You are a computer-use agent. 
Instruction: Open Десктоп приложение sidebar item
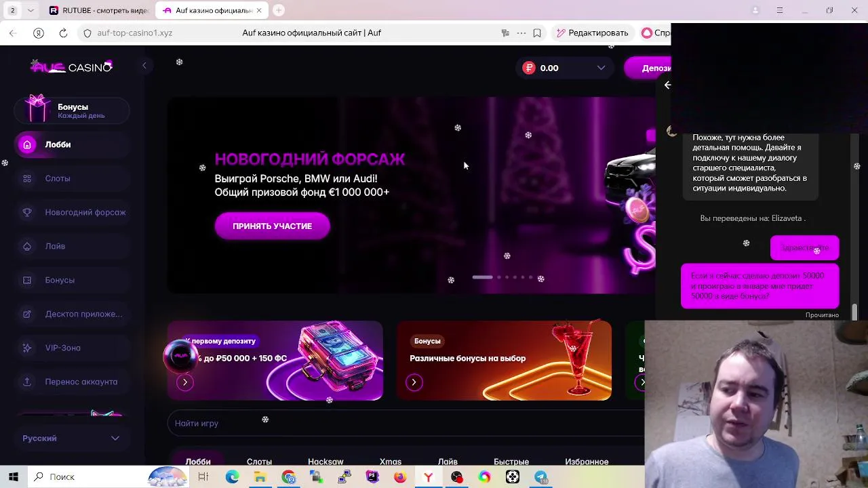click(72, 314)
